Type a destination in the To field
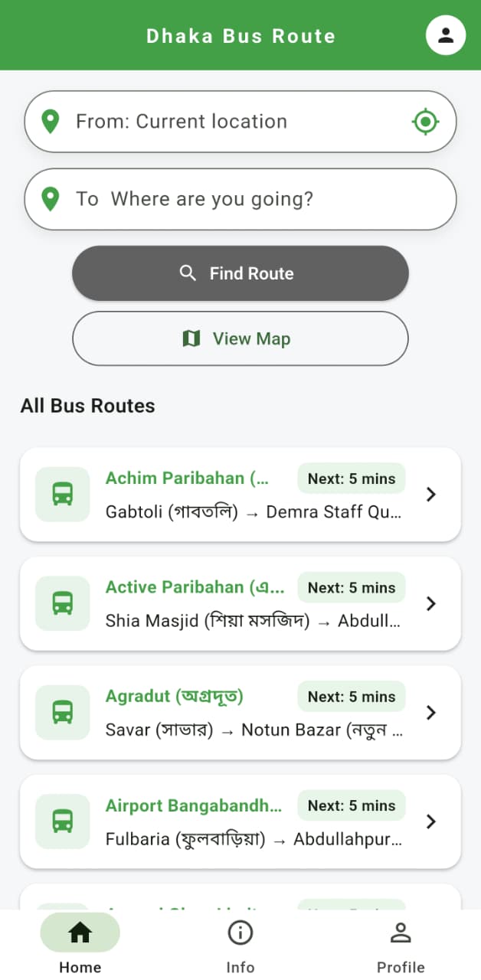 pyautogui.click(x=230, y=198)
